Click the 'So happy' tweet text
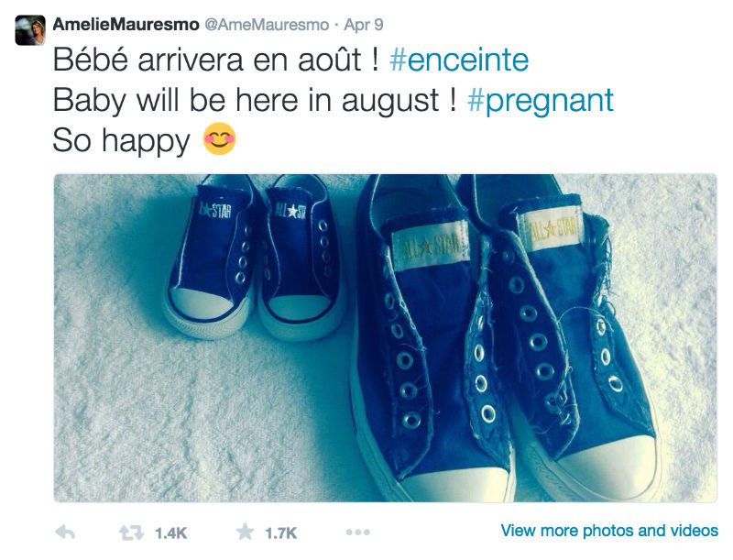This screenshot has width=733, height=560. (x=122, y=140)
